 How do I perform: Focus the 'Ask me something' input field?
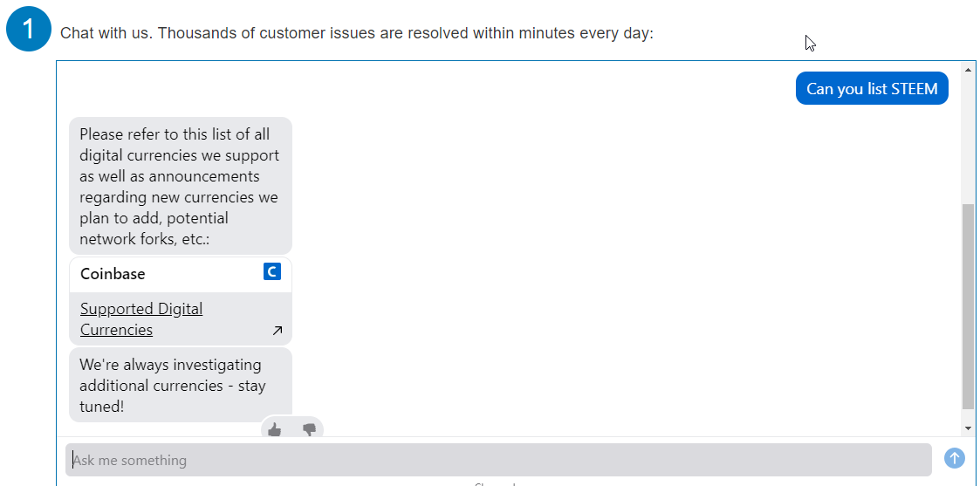click(498, 461)
